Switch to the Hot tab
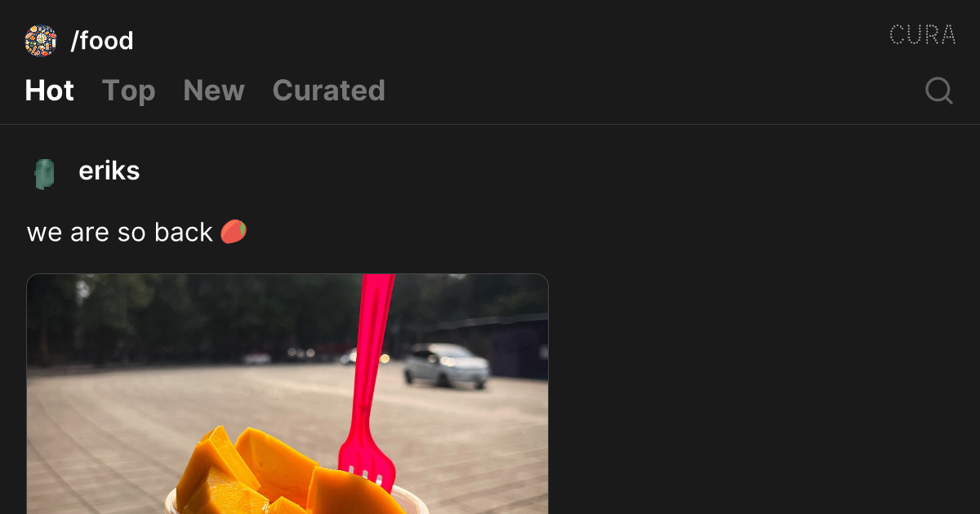 50,91
